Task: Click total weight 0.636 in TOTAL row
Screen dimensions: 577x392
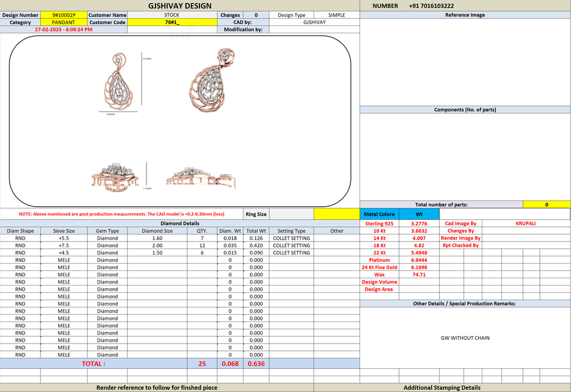Action: (256, 364)
